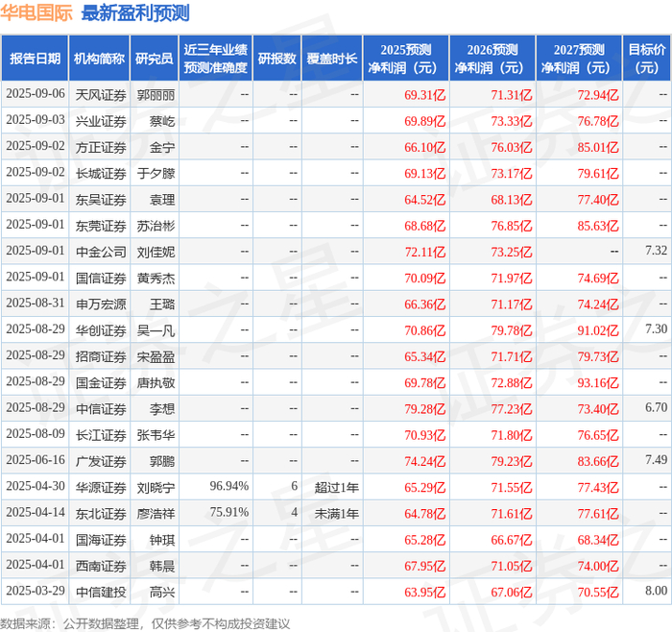The height and width of the screenshot is (632, 672).
Task: Click the 7.30 target price
Action: click(x=656, y=328)
